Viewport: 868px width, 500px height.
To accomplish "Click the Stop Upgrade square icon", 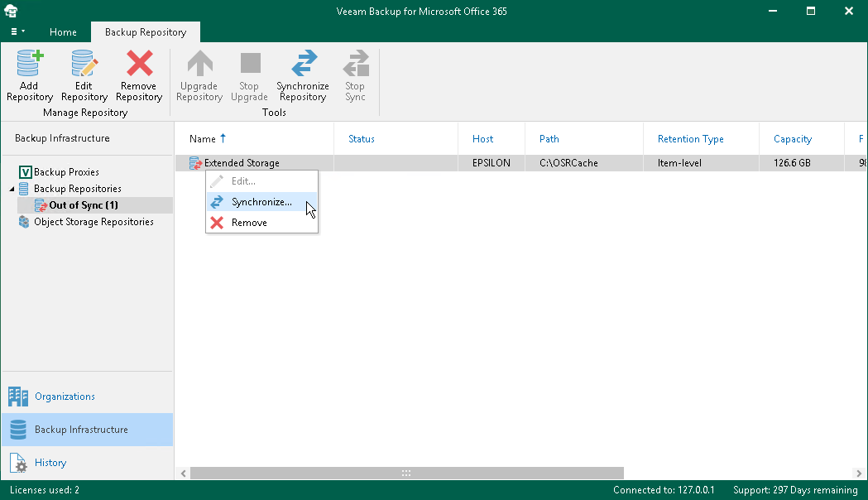I will click(250, 63).
